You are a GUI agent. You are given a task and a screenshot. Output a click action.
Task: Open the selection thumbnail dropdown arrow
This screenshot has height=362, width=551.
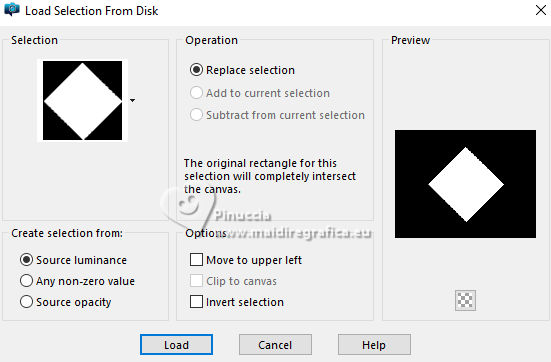pyautogui.click(x=132, y=101)
